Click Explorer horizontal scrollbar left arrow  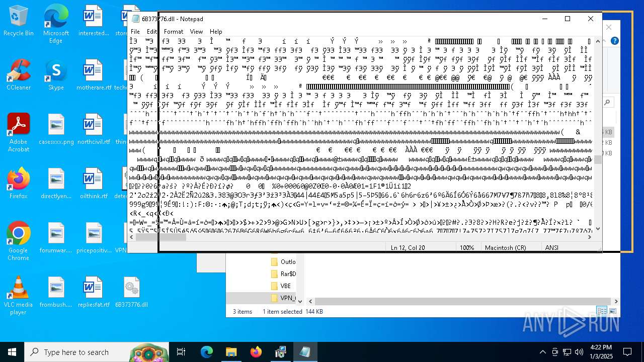pos(310,301)
